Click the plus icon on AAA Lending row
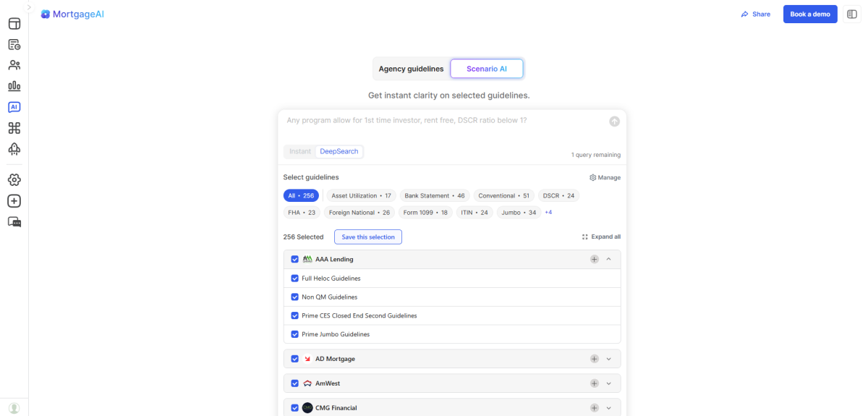The width and height of the screenshot is (868, 416). [594, 259]
